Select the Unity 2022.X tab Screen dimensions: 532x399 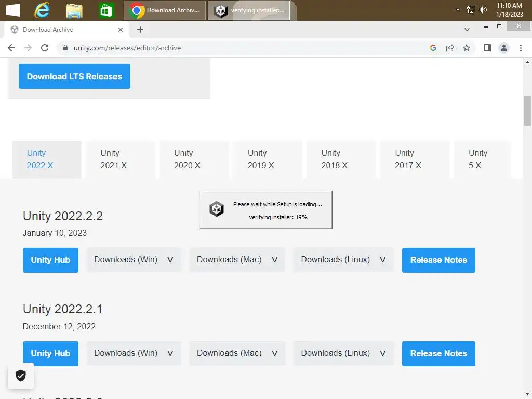[x=47, y=159]
